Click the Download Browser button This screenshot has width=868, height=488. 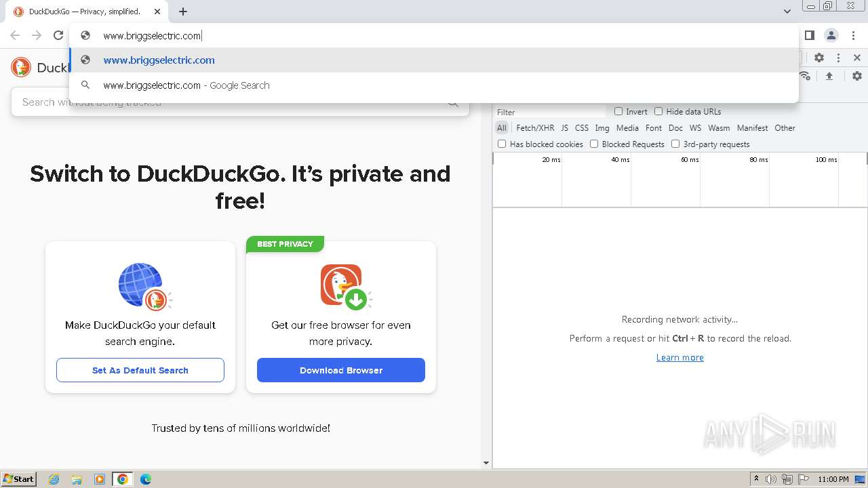click(341, 370)
